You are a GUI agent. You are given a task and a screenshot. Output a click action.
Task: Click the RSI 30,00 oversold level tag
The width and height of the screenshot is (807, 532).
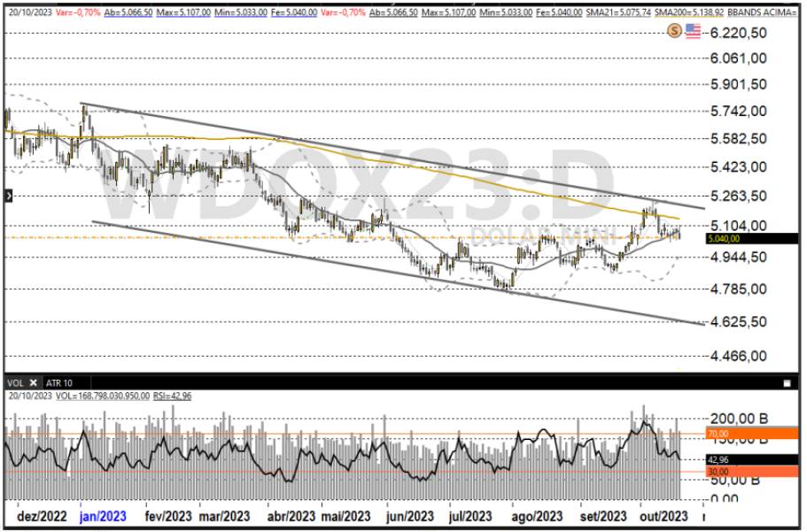pos(728,473)
